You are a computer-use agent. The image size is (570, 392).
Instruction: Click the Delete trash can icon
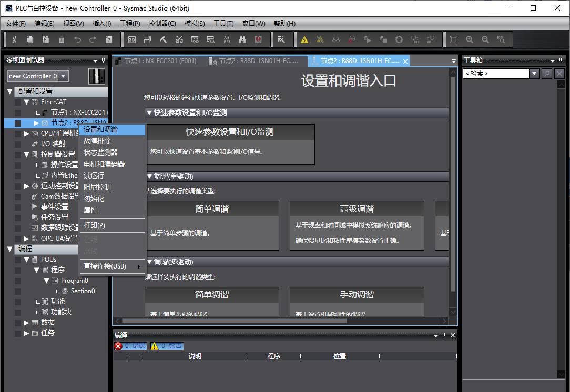click(62, 39)
